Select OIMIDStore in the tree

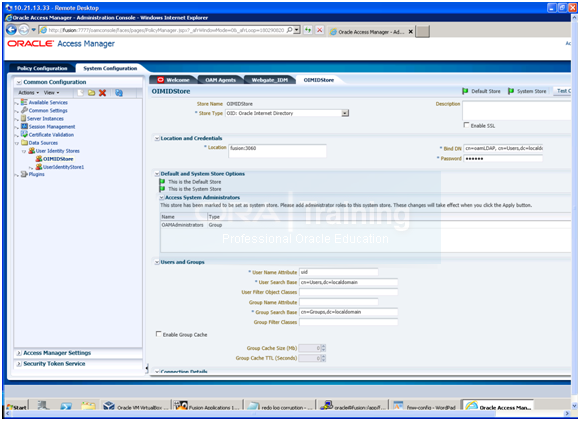click(58, 159)
